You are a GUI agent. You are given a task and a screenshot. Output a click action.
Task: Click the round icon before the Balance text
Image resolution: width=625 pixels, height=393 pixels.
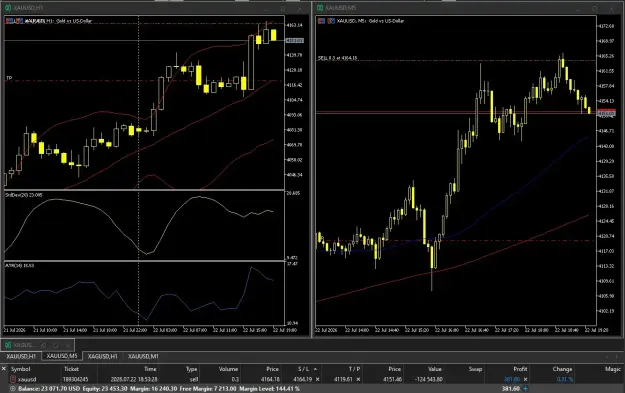13,388
